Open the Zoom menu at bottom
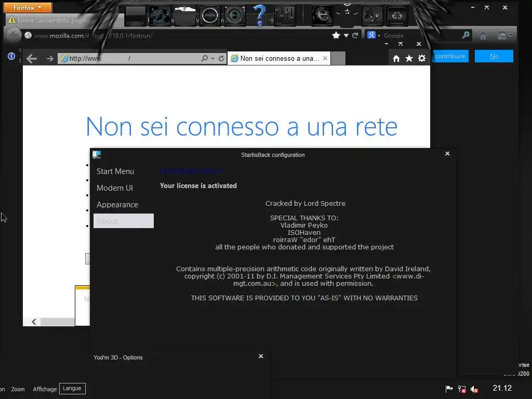 [18, 389]
